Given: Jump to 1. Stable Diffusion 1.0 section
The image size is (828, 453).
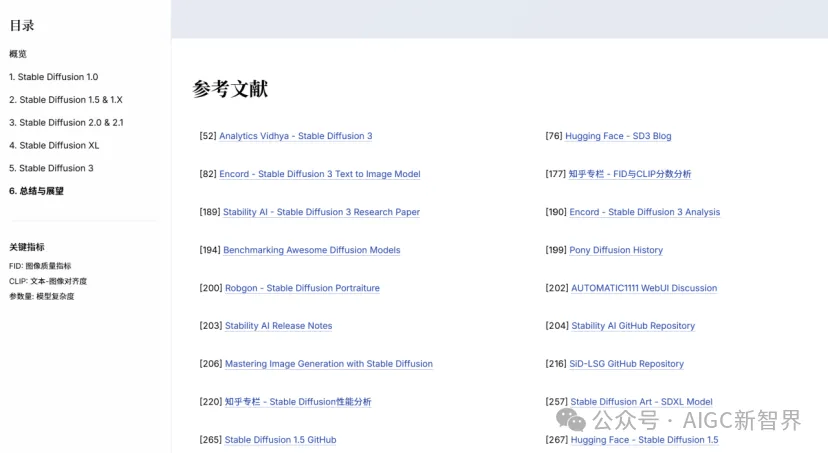Looking at the screenshot, I should click(x=53, y=77).
